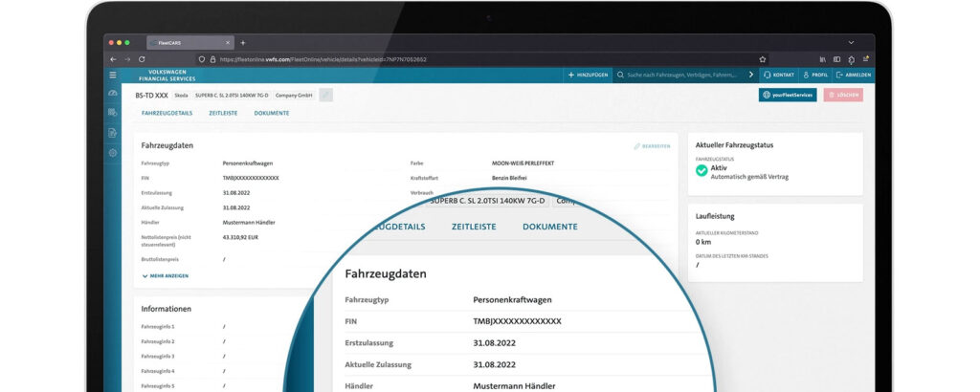Click the LÖSCHEN delete button
The image size is (980, 392).
point(843,95)
